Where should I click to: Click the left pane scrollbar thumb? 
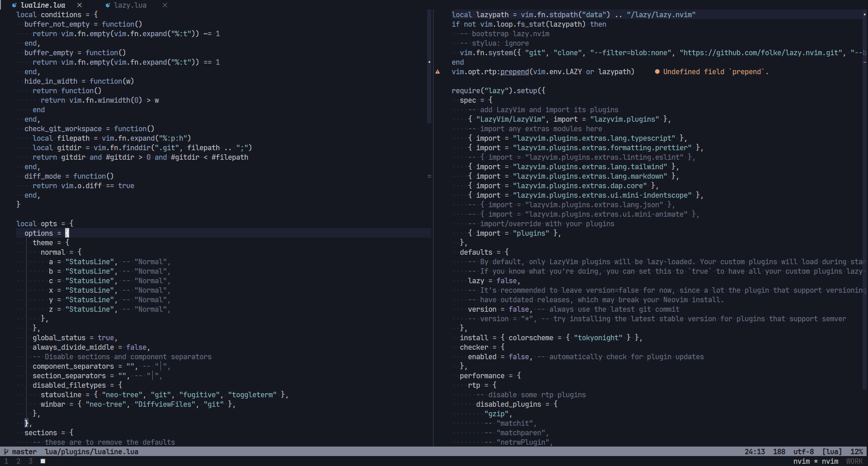click(429, 67)
